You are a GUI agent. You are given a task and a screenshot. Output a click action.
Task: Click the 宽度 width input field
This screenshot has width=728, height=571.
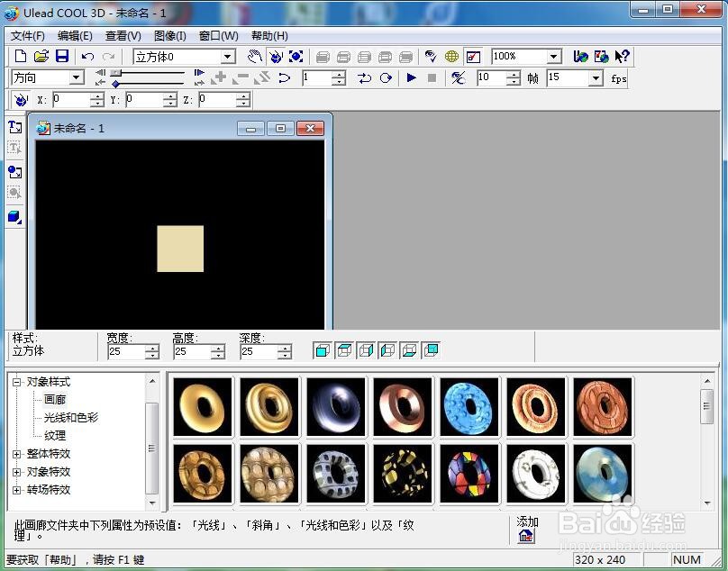click(x=126, y=352)
